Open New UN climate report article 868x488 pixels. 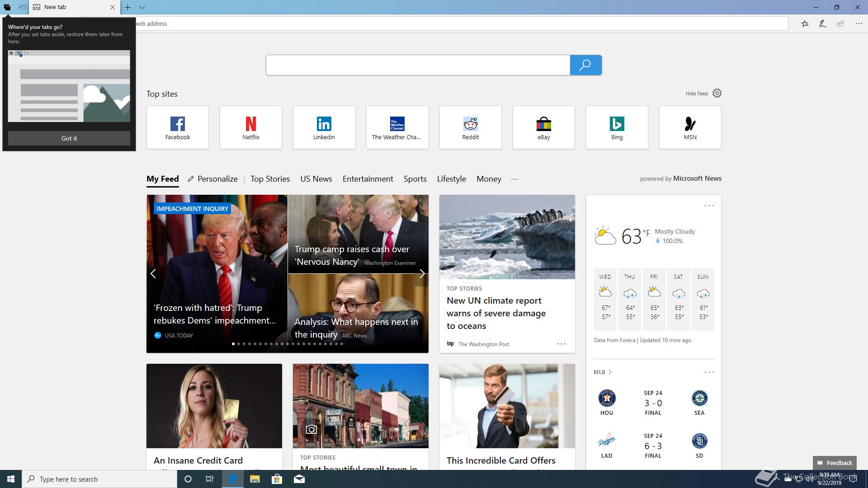507,273
